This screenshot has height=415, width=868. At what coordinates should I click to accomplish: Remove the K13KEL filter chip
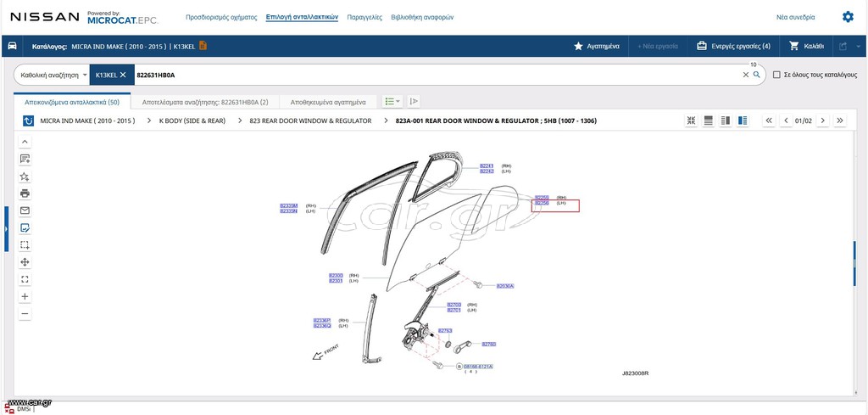tap(123, 75)
